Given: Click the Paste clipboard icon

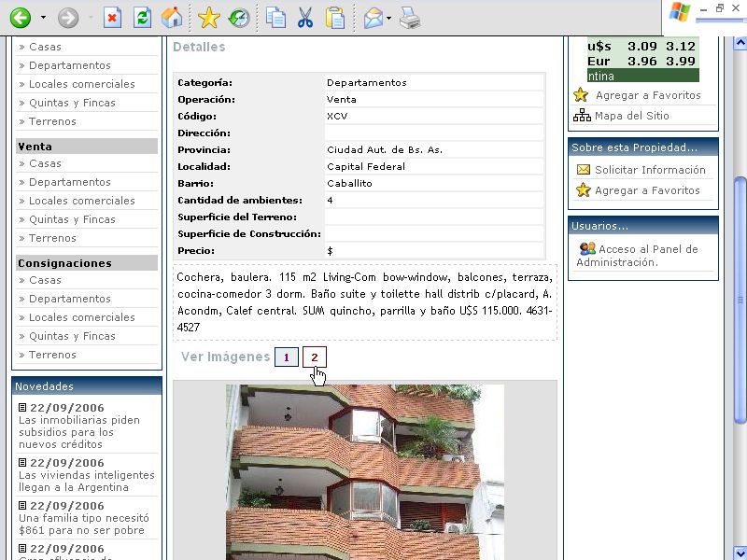Looking at the screenshot, I should tap(335, 18).
